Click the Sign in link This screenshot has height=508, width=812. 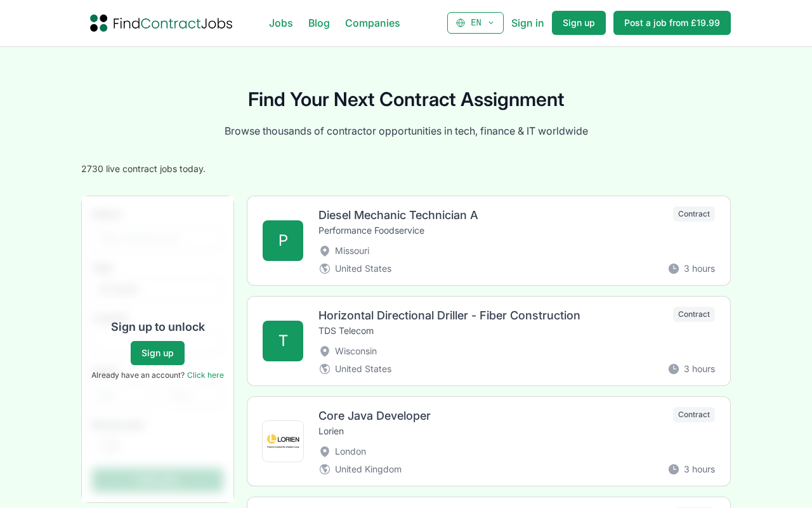(528, 23)
